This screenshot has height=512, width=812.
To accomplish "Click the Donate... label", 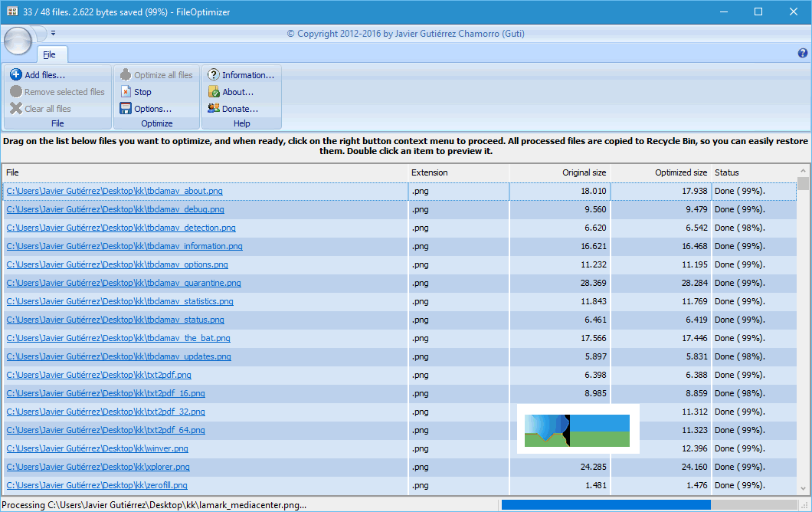I will tap(240, 109).
